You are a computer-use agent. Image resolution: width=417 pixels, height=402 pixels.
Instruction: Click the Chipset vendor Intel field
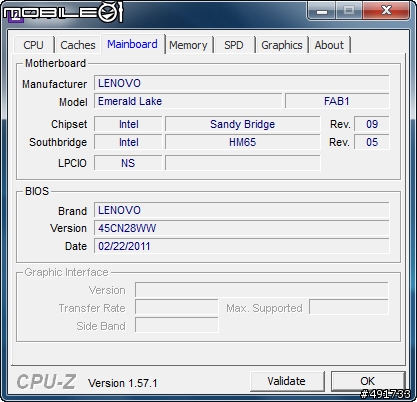click(128, 124)
